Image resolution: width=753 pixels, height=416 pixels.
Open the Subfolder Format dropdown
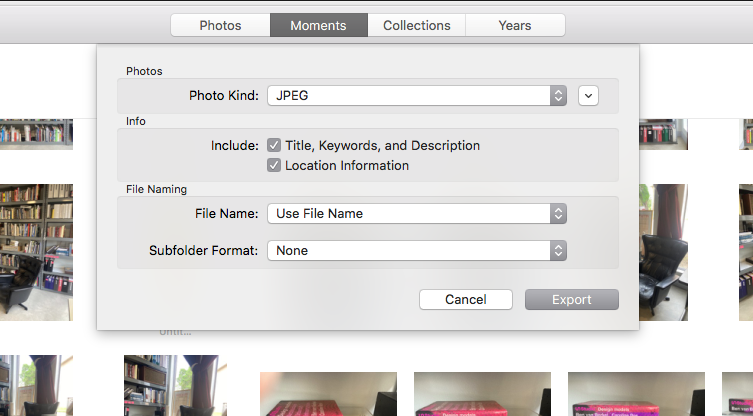pyautogui.click(x=417, y=250)
